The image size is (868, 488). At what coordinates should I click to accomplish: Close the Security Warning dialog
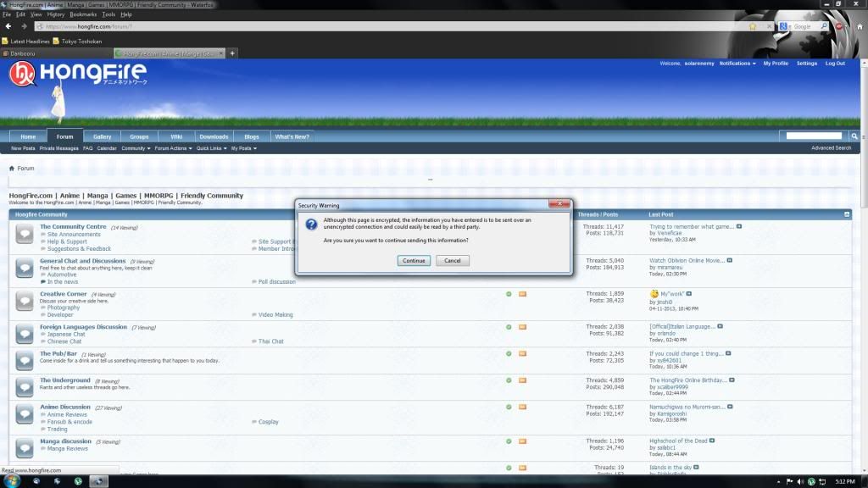click(x=559, y=203)
